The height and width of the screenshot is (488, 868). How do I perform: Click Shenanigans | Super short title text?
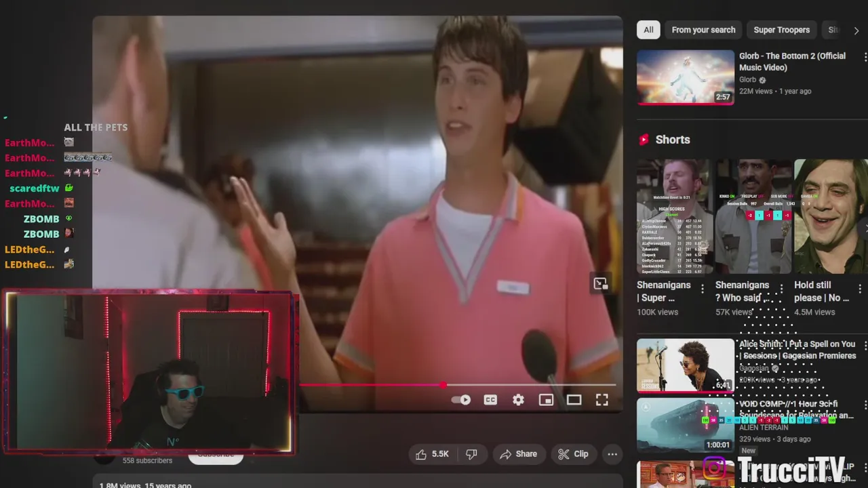point(664,291)
